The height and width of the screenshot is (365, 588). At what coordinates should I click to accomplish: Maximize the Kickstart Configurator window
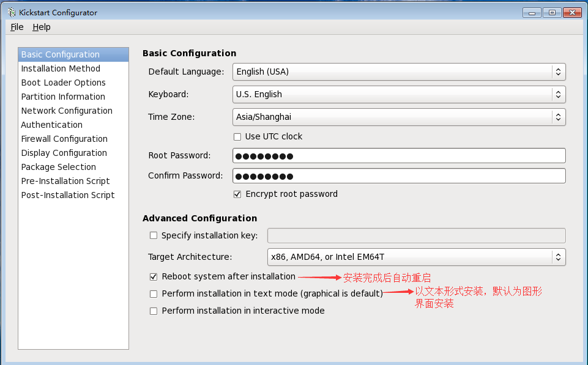[x=552, y=13]
